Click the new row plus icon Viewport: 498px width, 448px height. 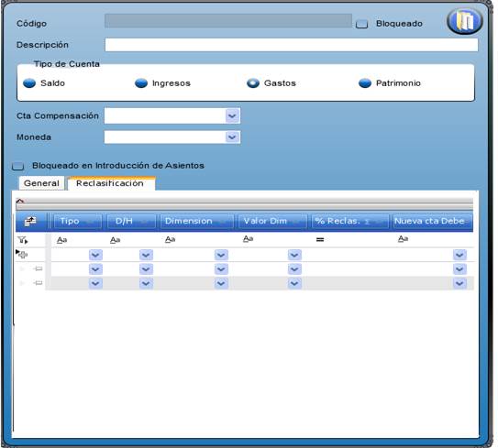tap(22, 254)
